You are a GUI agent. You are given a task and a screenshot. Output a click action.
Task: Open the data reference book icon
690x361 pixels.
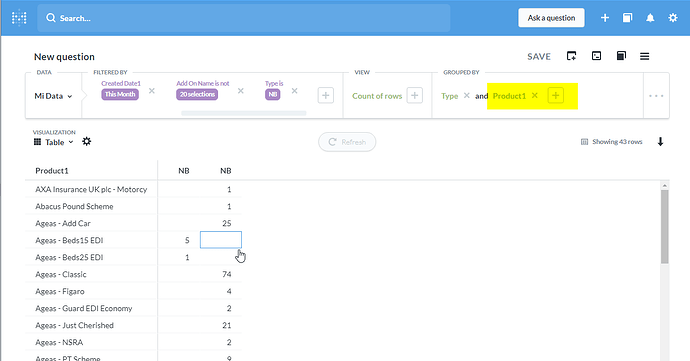click(621, 56)
